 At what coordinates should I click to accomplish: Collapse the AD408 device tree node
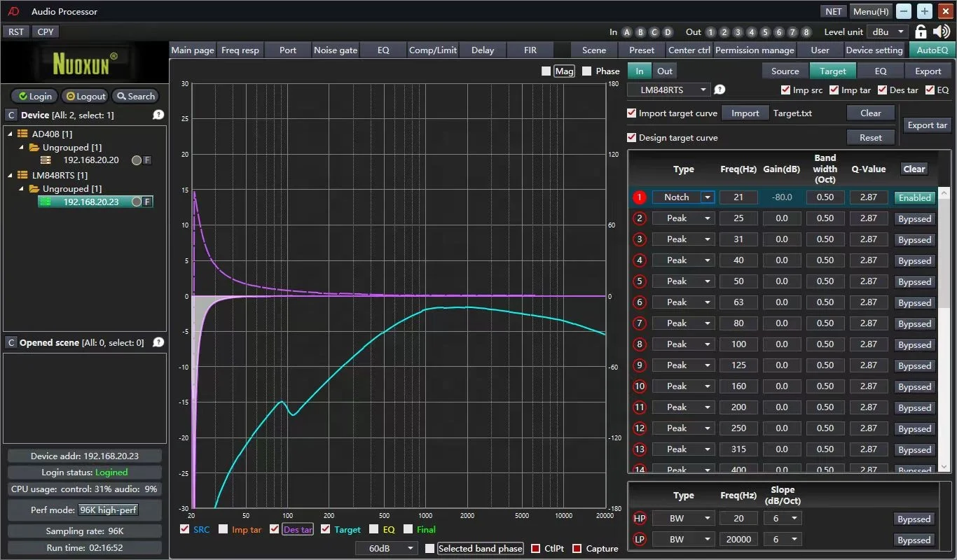click(11, 134)
